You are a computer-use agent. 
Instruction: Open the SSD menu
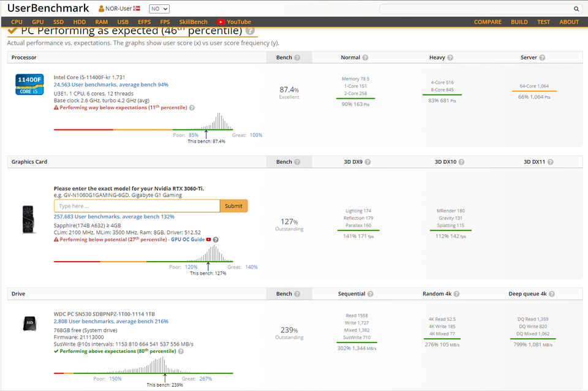click(x=59, y=22)
